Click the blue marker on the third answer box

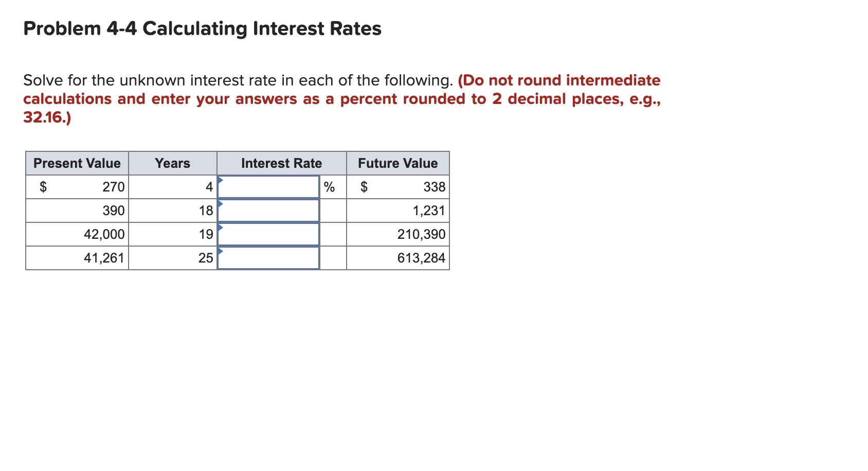[x=221, y=226]
